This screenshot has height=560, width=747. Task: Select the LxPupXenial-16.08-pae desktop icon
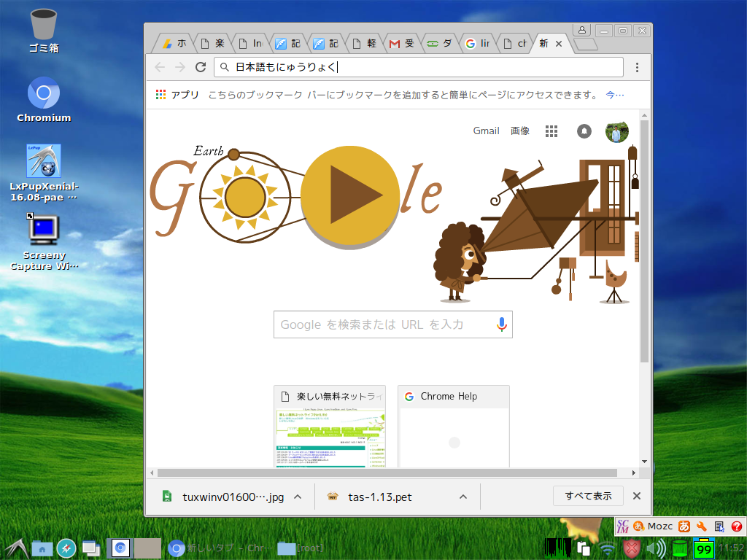(x=44, y=174)
